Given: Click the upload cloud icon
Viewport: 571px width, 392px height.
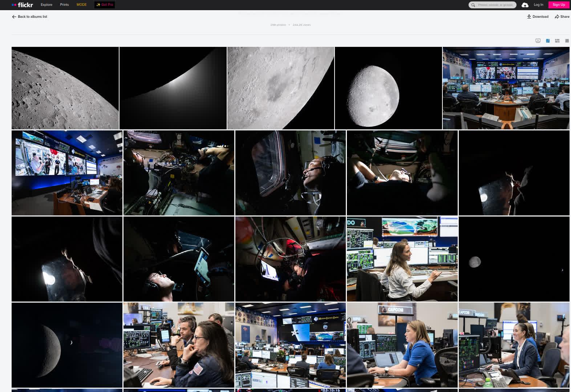Looking at the screenshot, I should click(x=525, y=5).
